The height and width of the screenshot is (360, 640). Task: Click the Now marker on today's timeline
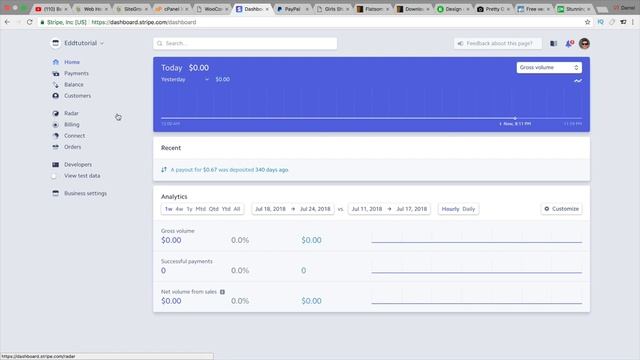pyautogui.click(x=515, y=118)
